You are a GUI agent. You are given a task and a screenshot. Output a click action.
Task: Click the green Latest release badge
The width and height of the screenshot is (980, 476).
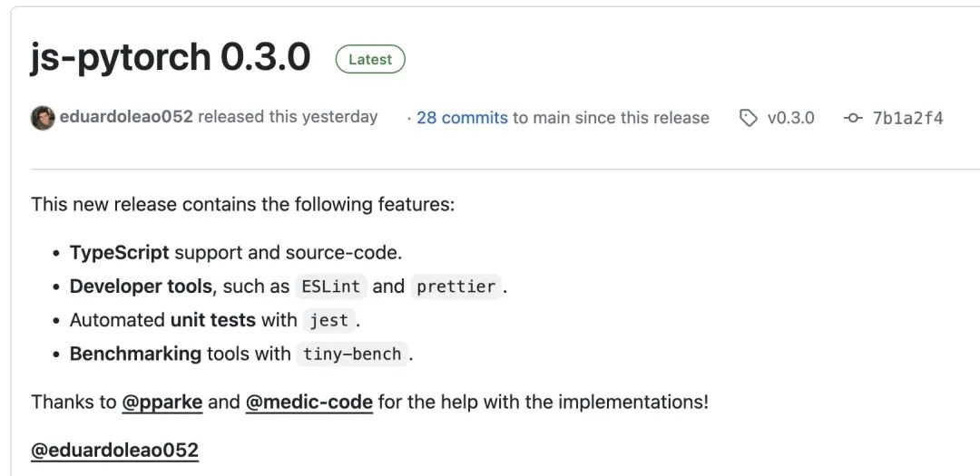pos(370,60)
